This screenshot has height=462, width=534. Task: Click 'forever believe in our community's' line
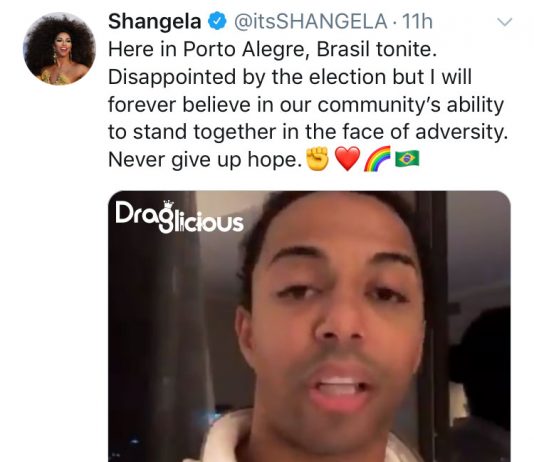(306, 105)
